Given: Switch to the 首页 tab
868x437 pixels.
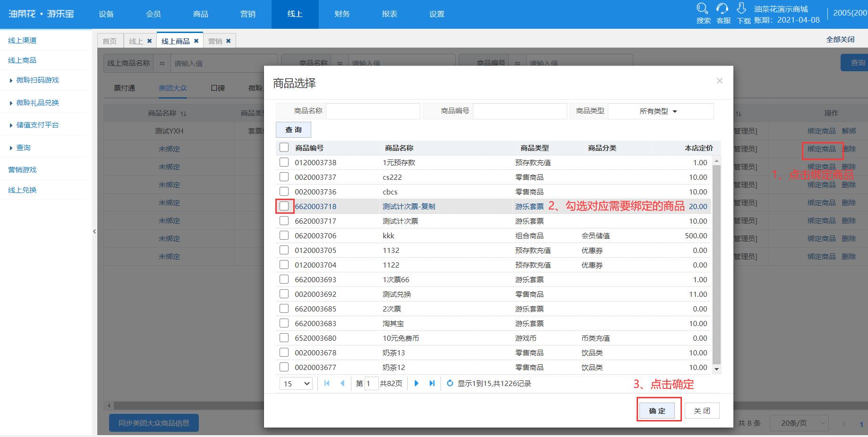Looking at the screenshot, I should [x=110, y=41].
